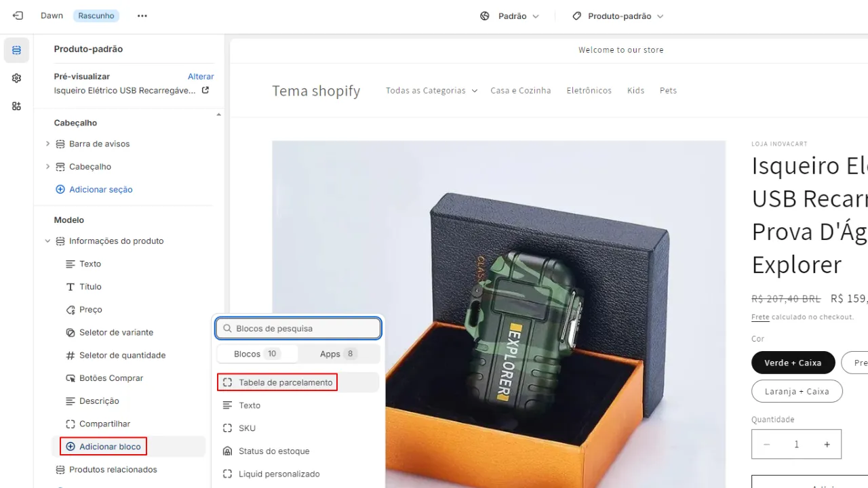The width and height of the screenshot is (868, 488).
Task: Click the Preço block tag icon
Action: click(x=71, y=310)
